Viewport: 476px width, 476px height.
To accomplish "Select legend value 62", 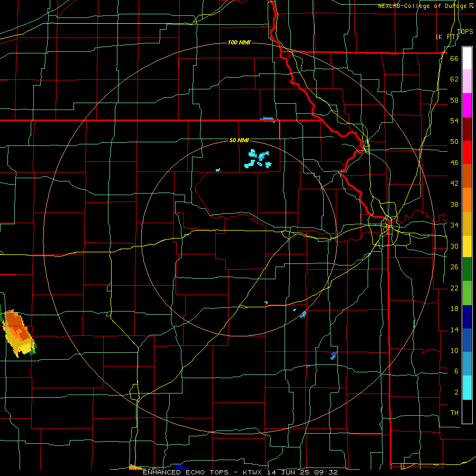I will [x=454, y=79].
